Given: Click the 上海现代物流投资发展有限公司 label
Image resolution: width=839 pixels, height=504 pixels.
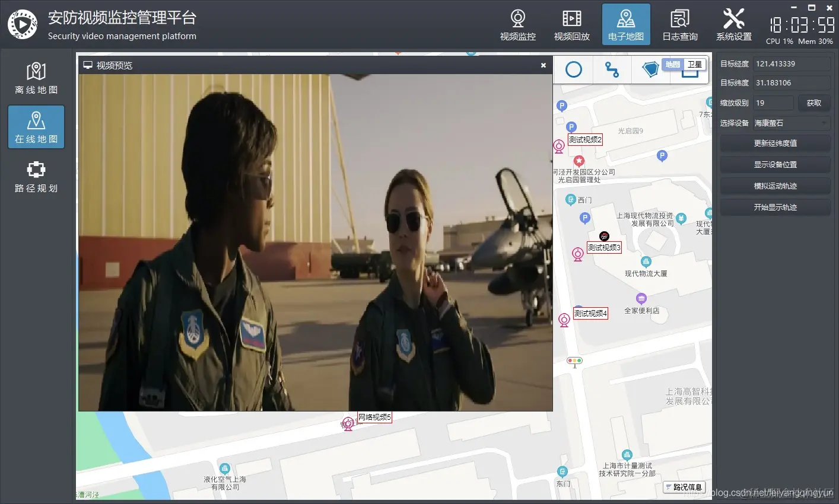Looking at the screenshot, I should pos(646,219).
